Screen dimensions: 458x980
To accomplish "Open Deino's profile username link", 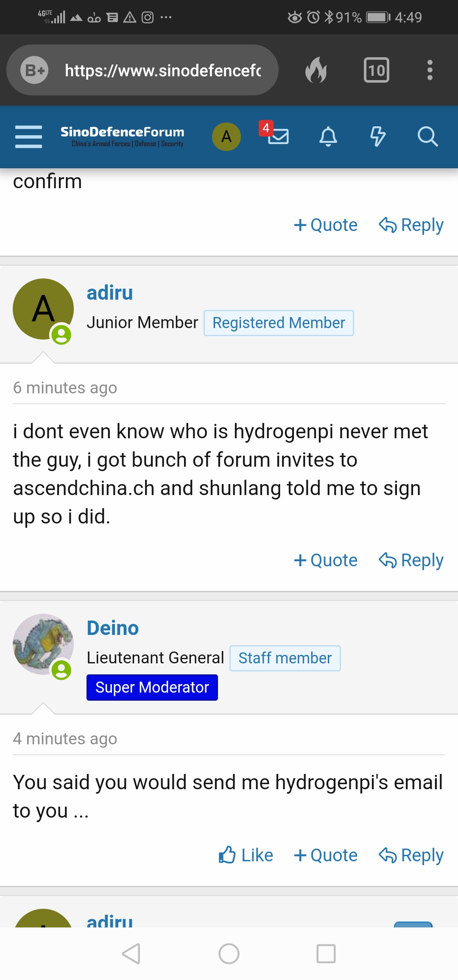I will pyautogui.click(x=113, y=628).
